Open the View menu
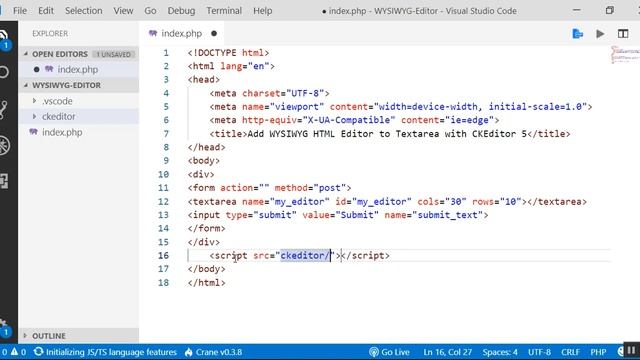This screenshot has width=640, height=360. point(123,11)
